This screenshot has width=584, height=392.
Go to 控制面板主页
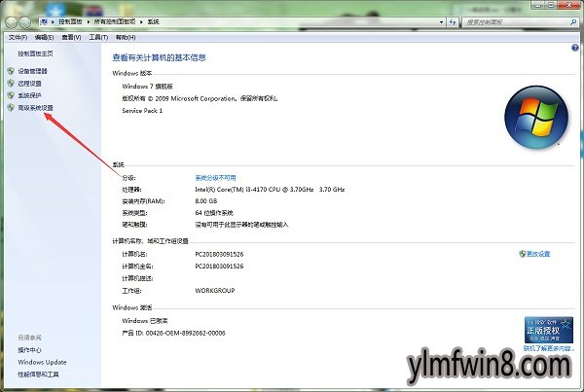[x=35, y=53]
